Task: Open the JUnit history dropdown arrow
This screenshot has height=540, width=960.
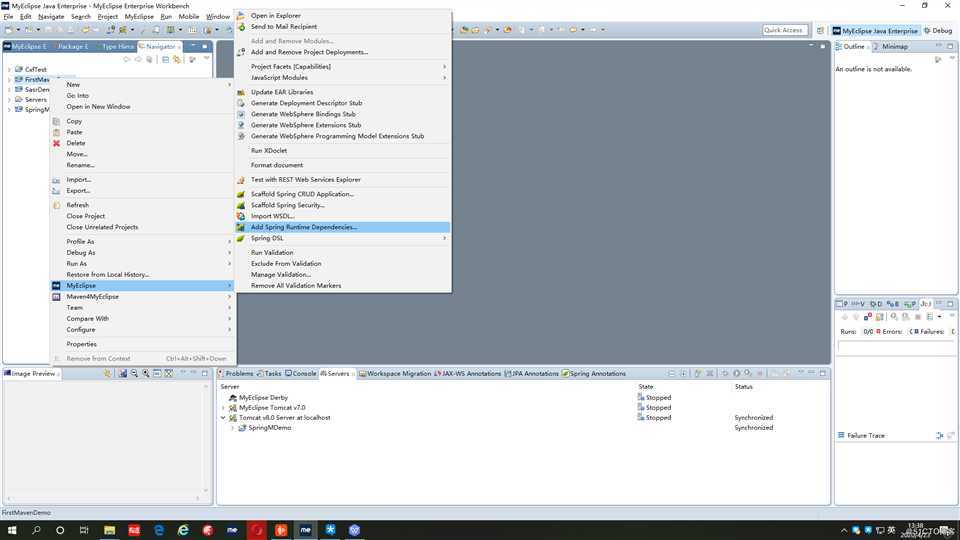Action: coord(940,317)
